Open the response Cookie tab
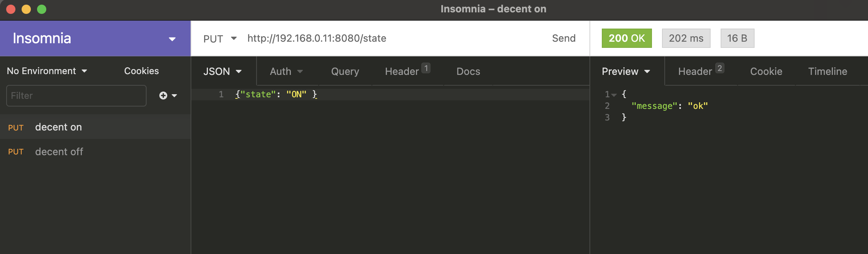This screenshot has height=254, width=868. (766, 71)
